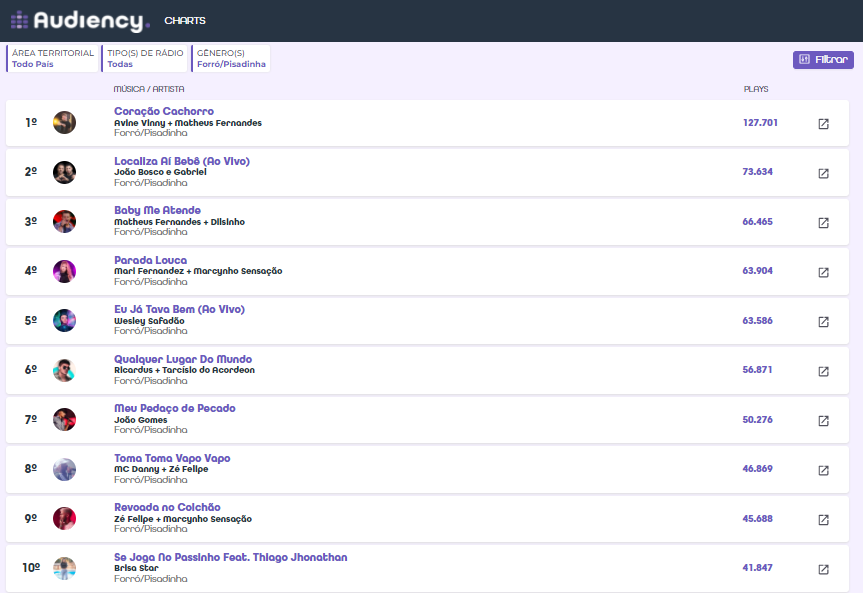Open the Gênero(s) filter showing Forró/Pisadinha
The image size is (863, 593).
[x=231, y=58]
